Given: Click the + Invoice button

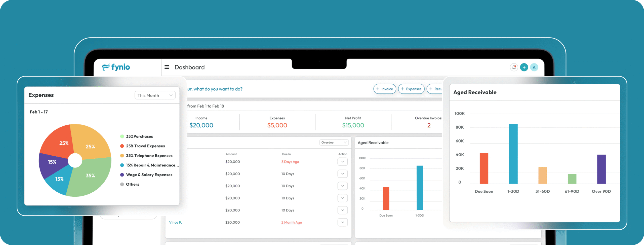Looking at the screenshot, I should pyautogui.click(x=384, y=89).
